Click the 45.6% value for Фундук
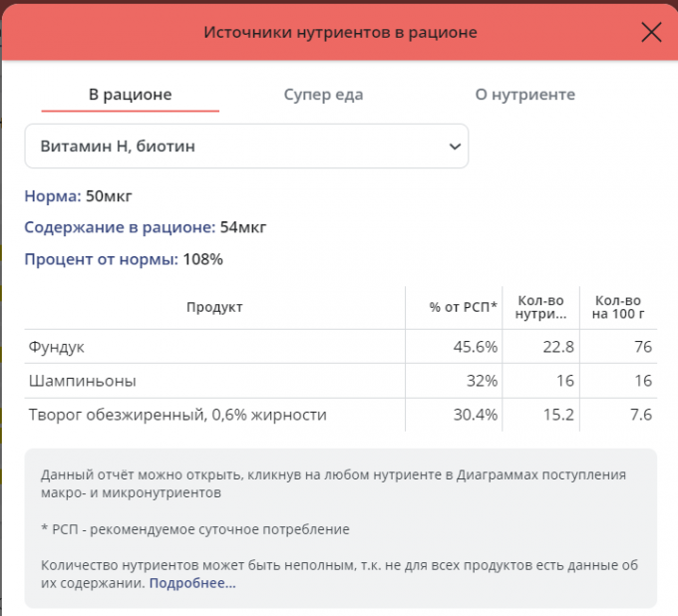The width and height of the screenshot is (678, 616). tap(475, 347)
